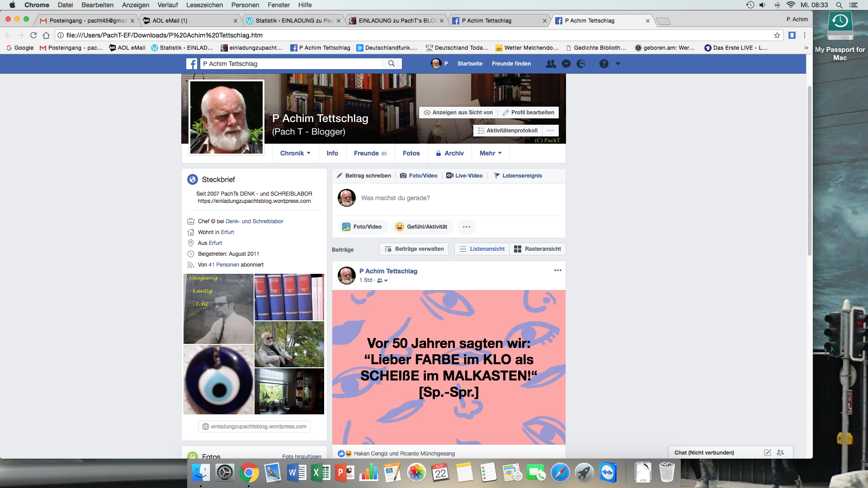
Task: Bookmark the page with the star icon
Action: 777,35
